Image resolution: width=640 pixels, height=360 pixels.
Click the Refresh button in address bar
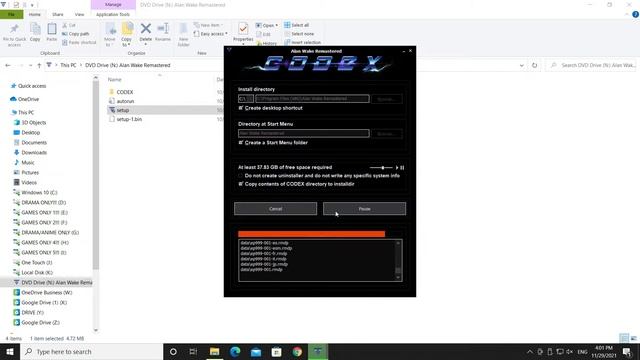pos(534,65)
